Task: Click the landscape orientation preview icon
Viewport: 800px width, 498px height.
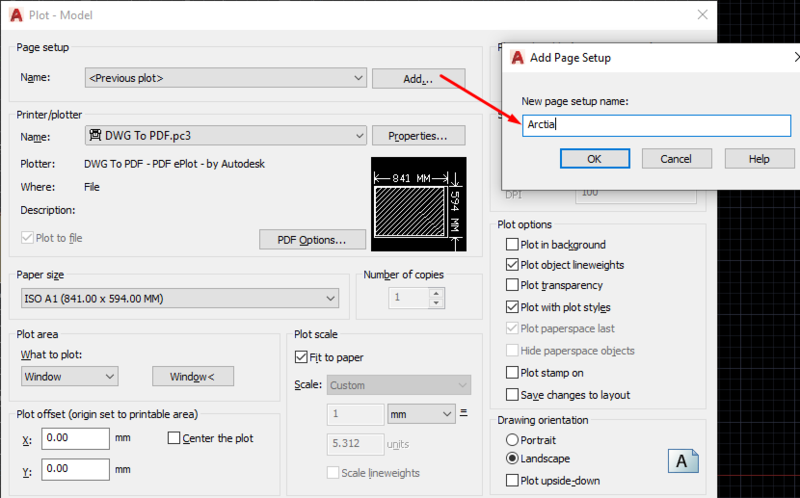Action: pyautogui.click(x=683, y=461)
